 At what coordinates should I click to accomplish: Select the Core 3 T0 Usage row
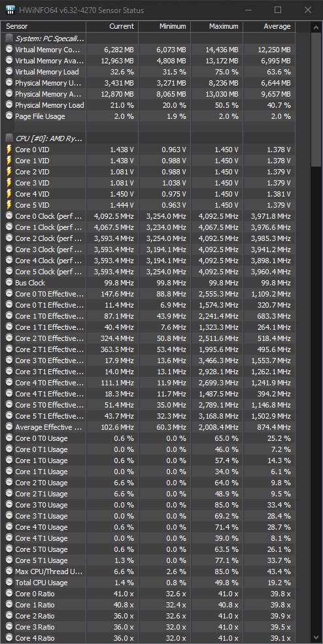click(149, 505)
